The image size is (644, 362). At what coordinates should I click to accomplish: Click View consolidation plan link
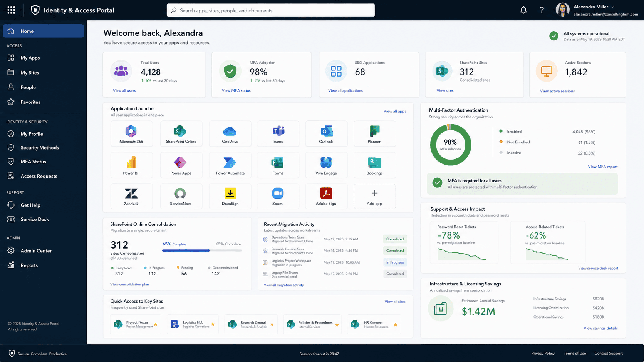(129, 284)
